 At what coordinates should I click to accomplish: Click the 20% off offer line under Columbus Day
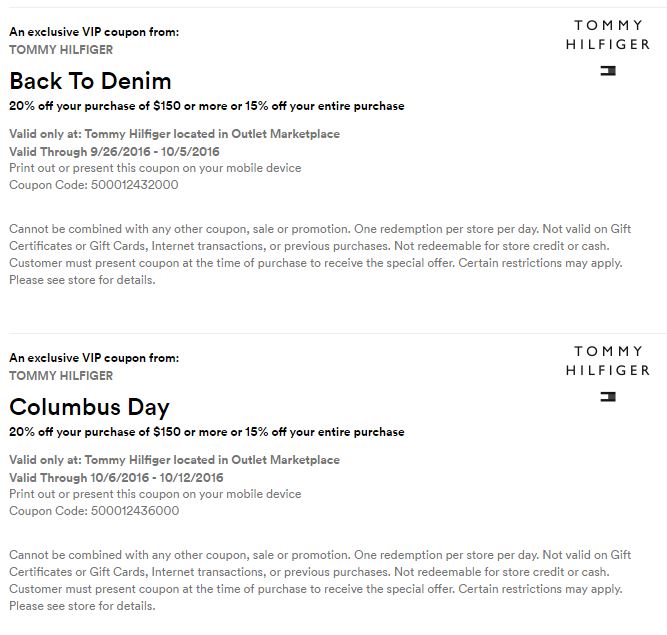coord(206,432)
